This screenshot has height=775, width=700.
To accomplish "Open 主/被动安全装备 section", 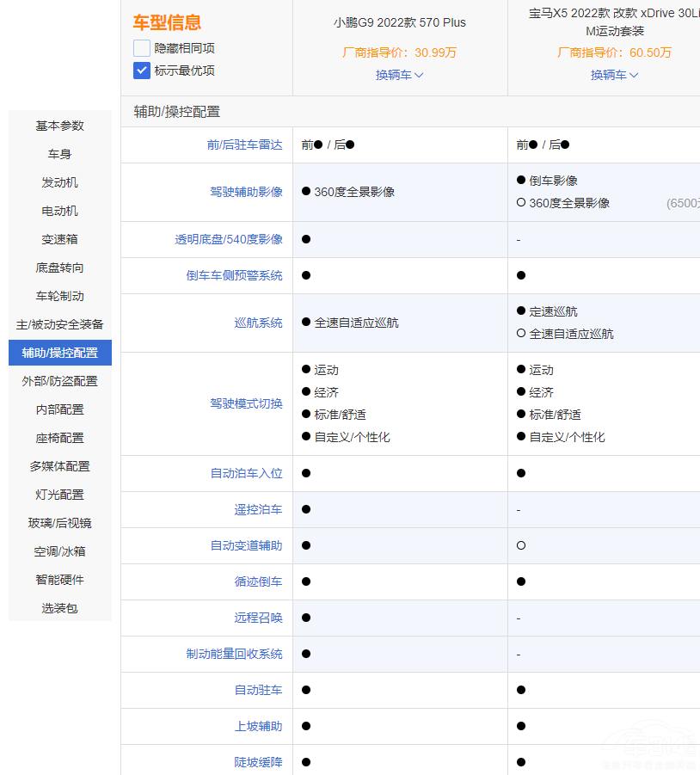I will tap(60, 324).
